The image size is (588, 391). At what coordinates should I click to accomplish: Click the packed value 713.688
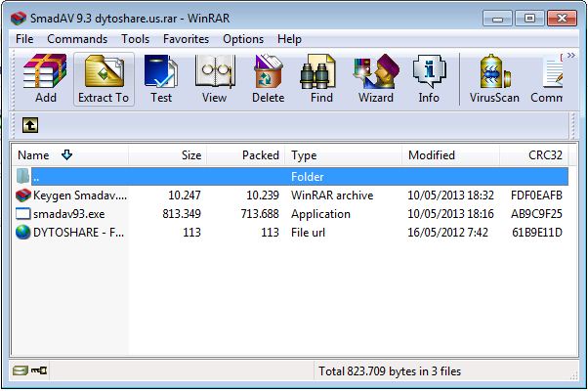click(260, 214)
